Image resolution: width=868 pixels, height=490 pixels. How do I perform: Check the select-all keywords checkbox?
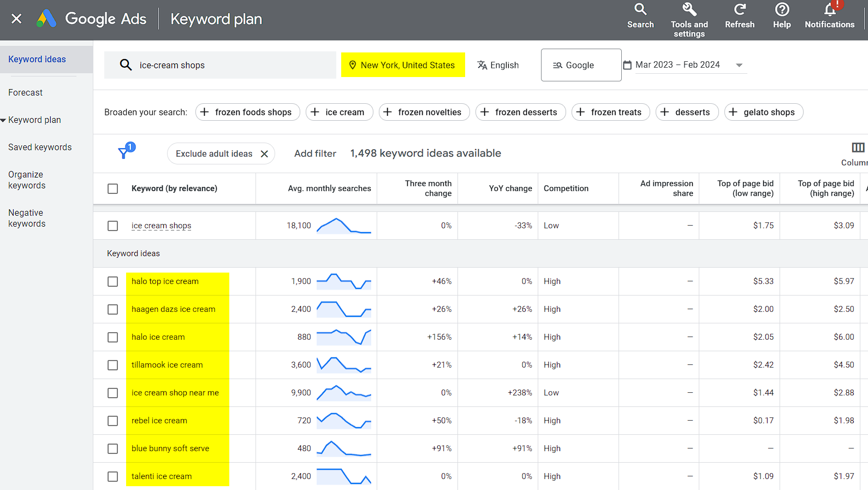(x=113, y=188)
